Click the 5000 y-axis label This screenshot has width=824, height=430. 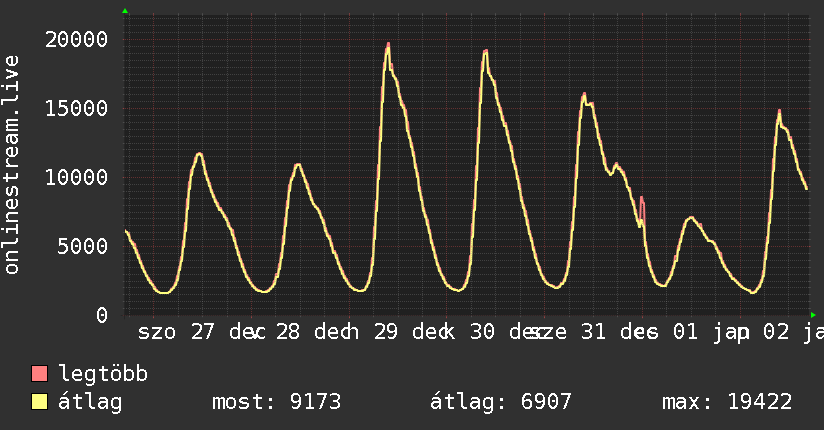(x=83, y=246)
